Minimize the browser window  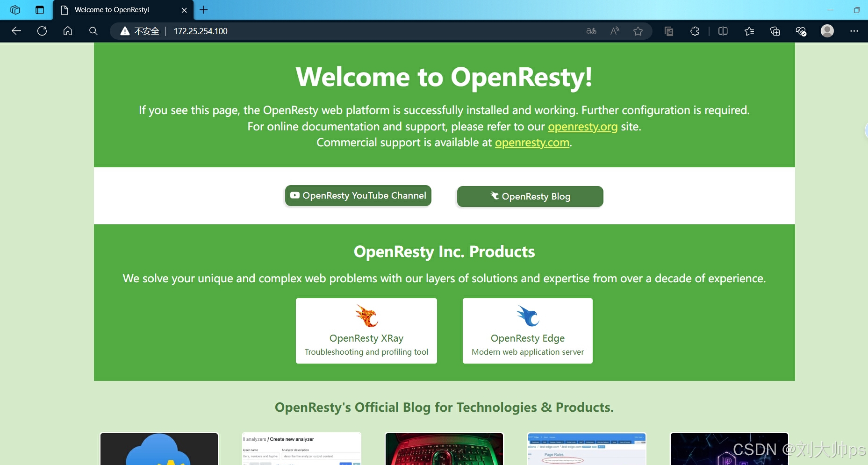(830, 10)
